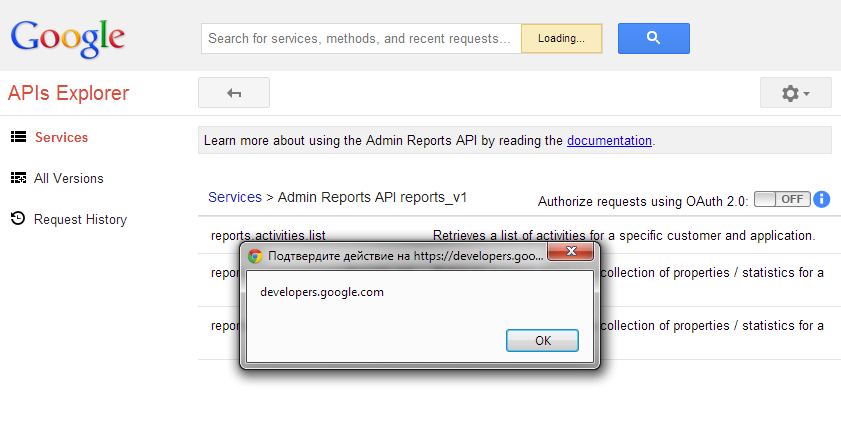The height and width of the screenshot is (437, 841).
Task: Toggle the OAuth 2.0 authorization switch
Action: click(782, 199)
